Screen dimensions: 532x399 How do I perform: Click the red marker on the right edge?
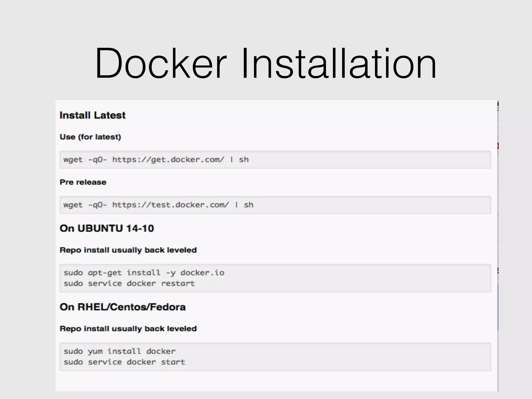[x=497, y=146]
